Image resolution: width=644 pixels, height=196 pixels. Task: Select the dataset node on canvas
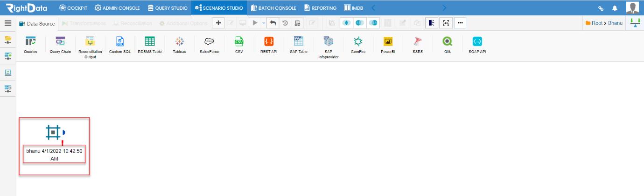[x=53, y=133]
